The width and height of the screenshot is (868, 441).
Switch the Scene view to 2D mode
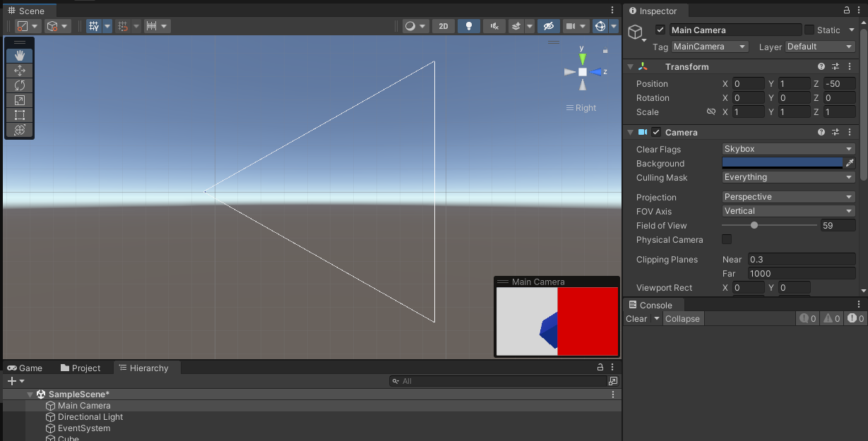[x=444, y=25]
